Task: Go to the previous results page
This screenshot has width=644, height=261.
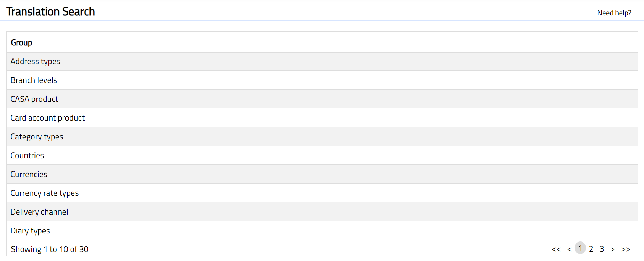Action: [x=569, y=249]
